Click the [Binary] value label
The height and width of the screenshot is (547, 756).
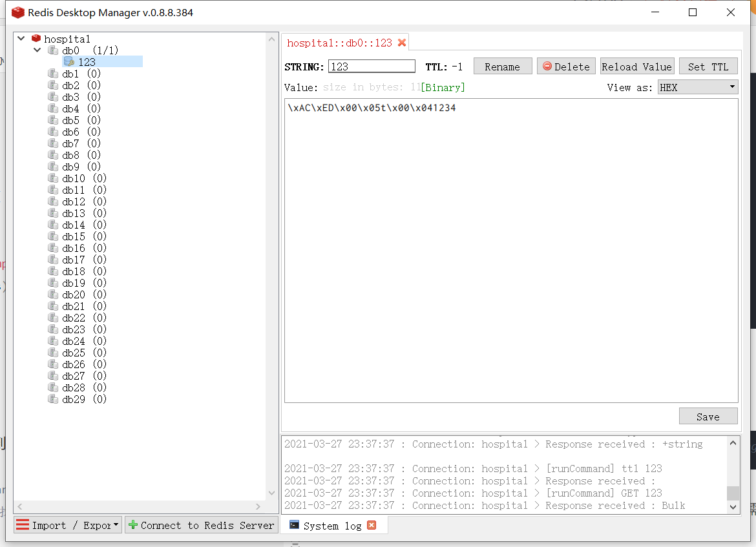(443, 87)
